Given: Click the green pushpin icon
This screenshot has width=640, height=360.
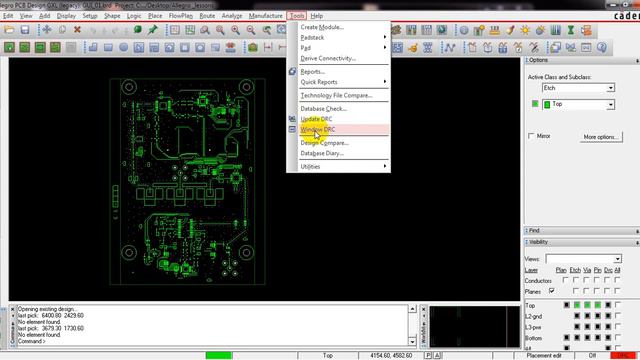Looking at the screenshot, I should [x=153, y=30].
